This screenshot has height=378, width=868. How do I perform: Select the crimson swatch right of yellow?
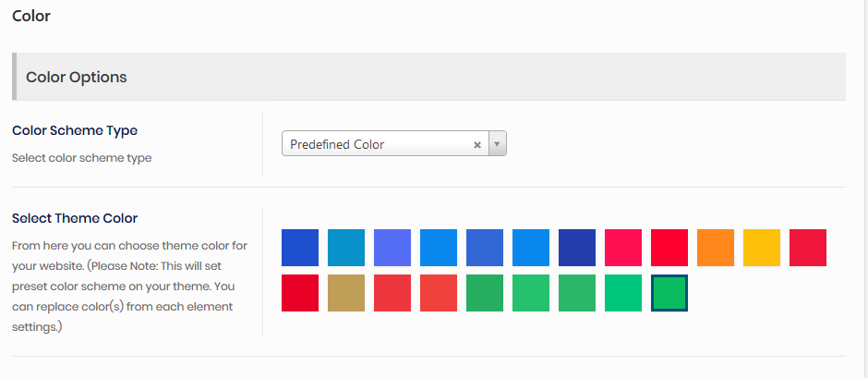[808, 248]
